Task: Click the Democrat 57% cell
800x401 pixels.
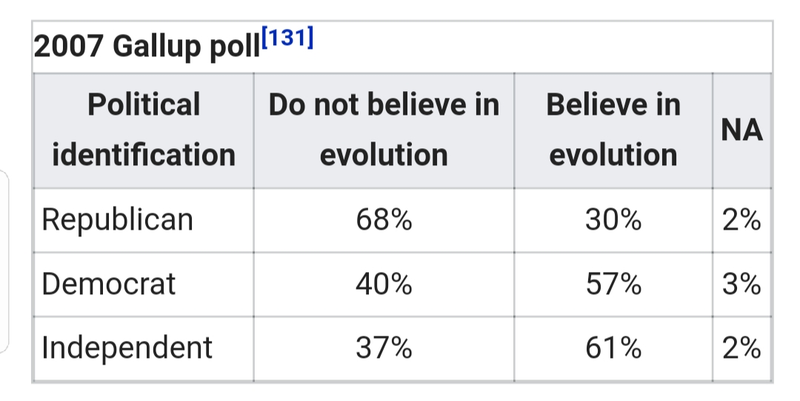Action: (x=613, y=284)
